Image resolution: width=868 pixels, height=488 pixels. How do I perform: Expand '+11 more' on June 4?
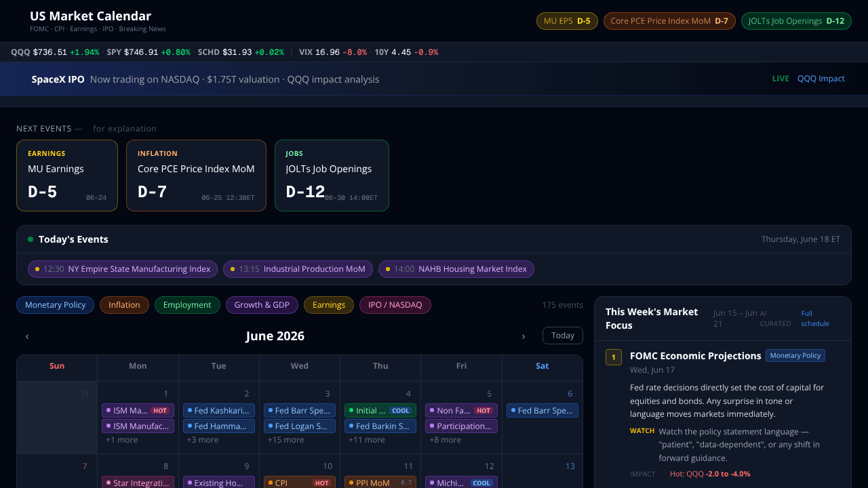(367, 440)
